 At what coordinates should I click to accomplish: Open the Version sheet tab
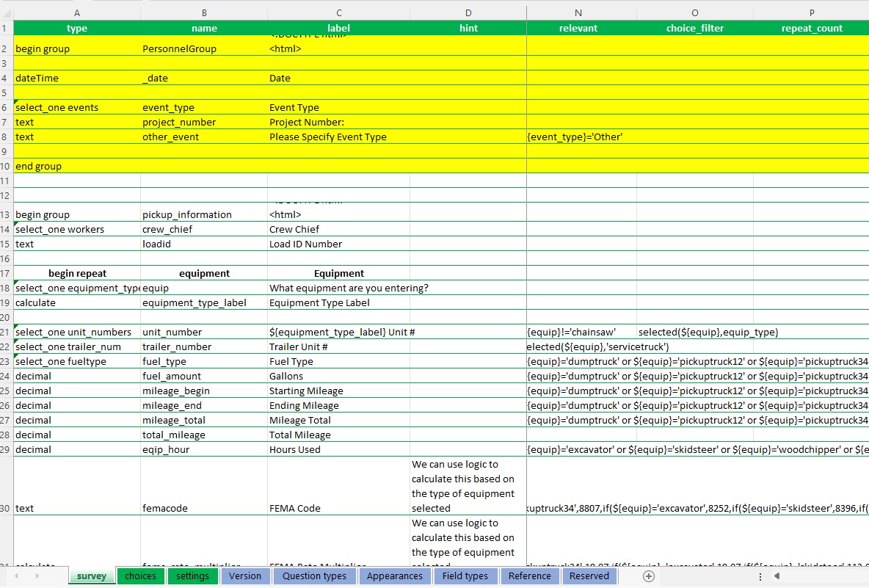(x=245, y=576)
